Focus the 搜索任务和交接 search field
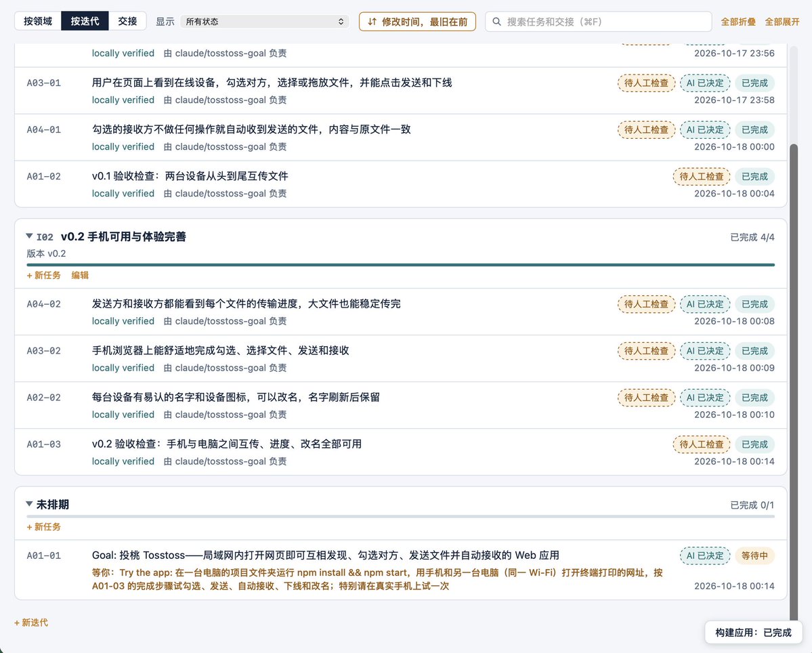The width and height of the screenshot is (812, 653). tap(598, 22)
